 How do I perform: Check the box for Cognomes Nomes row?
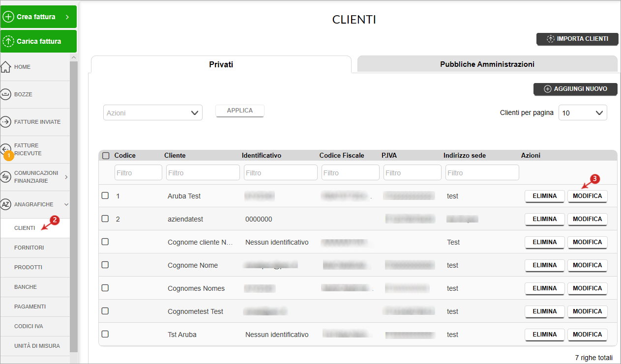105,288
